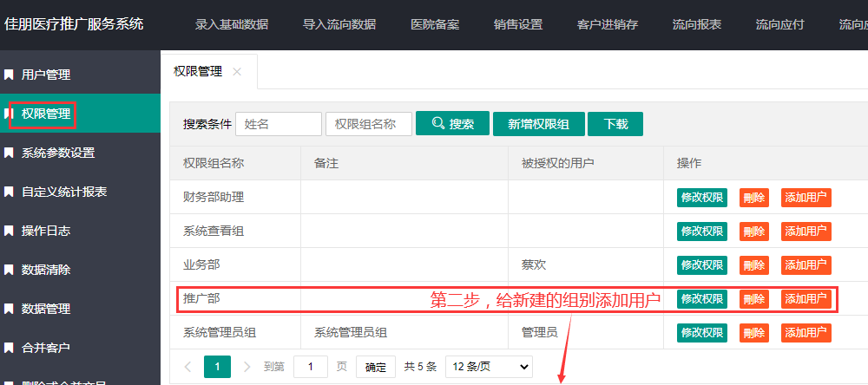Click the 权限组名称 search field
Screen dimensions: 868x385
pos(368,124)
